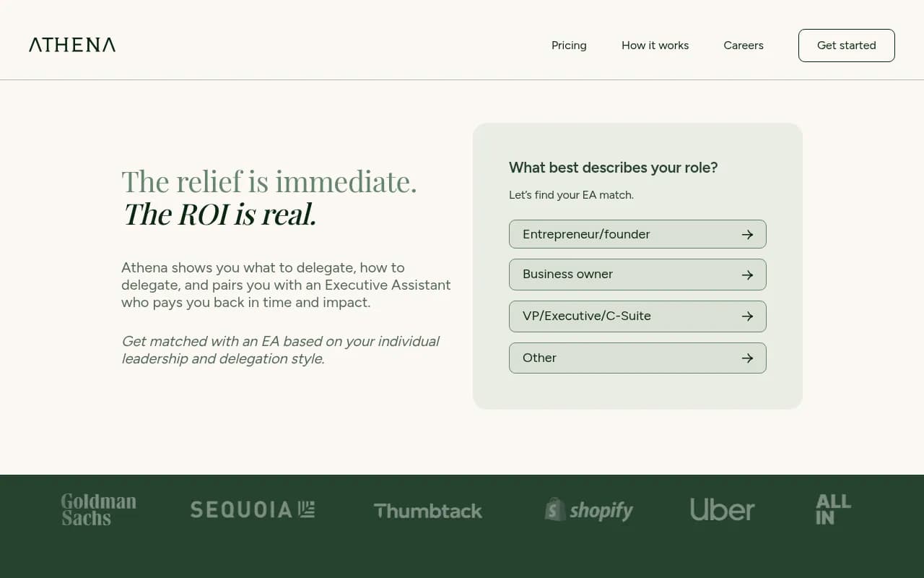Viewport: 924px width, 578px height.
Task: Click the Thumbtack logo
Action: [427, 511]
